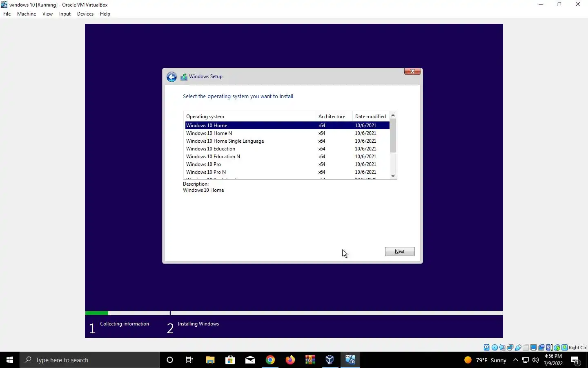Launch Microsoft Store from the taskbar
The image size is (588, 368).
pos(230,360)
